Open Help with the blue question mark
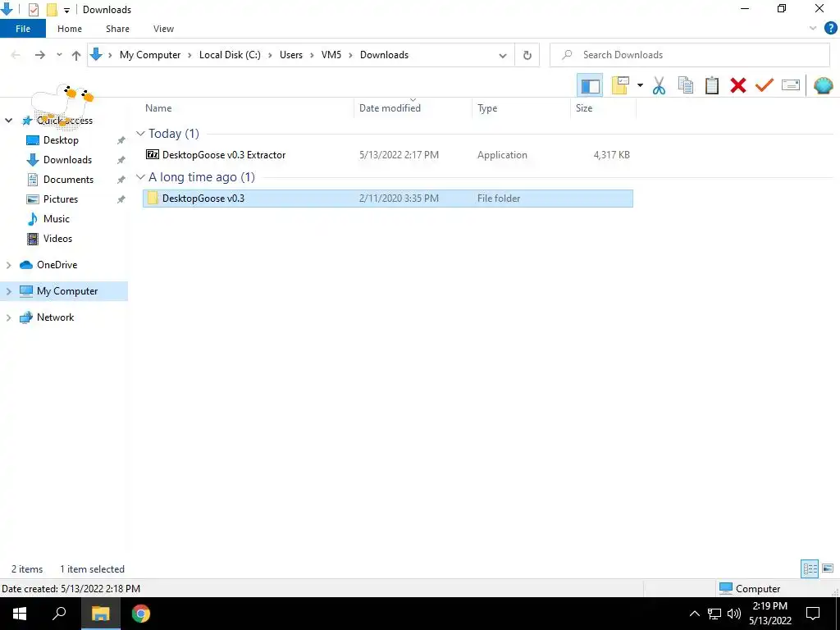 (x=830, y=29)
